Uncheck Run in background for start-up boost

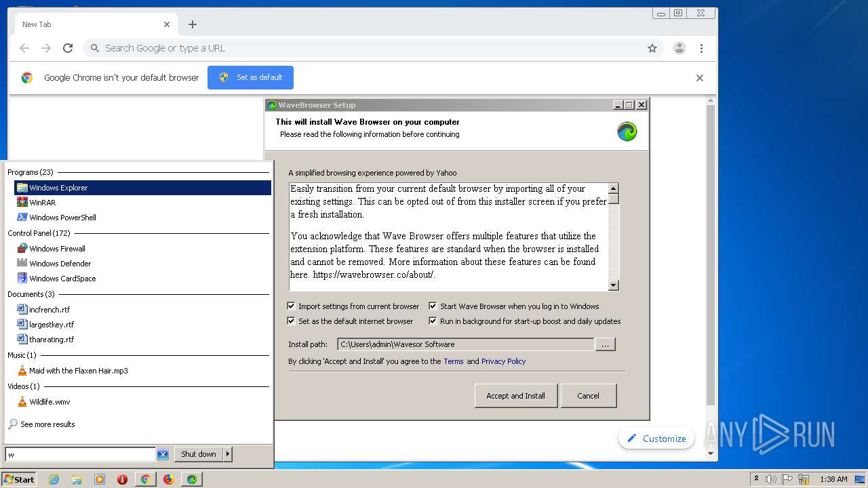pyautogui.click(x=433, y=321)
